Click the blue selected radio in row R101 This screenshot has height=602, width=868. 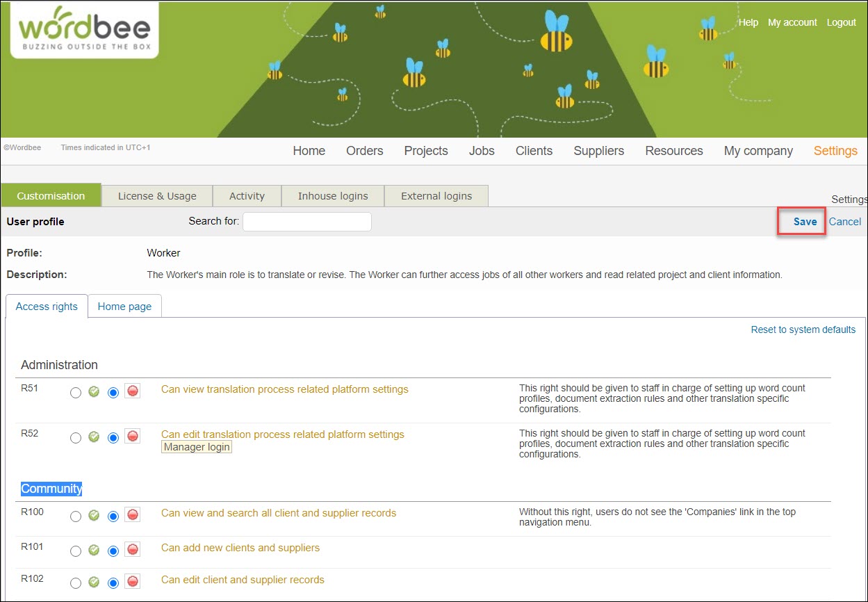113,551
